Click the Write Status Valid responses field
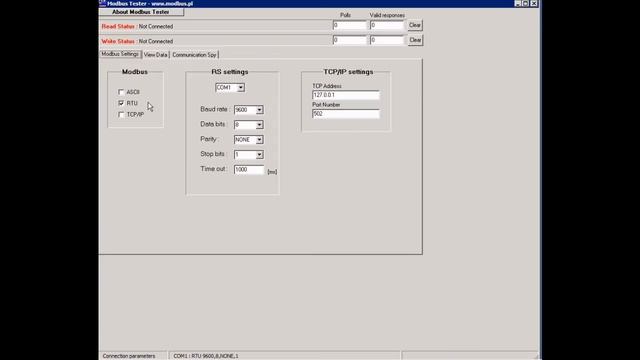Screen dimensions: 640x360 (387, 40)
